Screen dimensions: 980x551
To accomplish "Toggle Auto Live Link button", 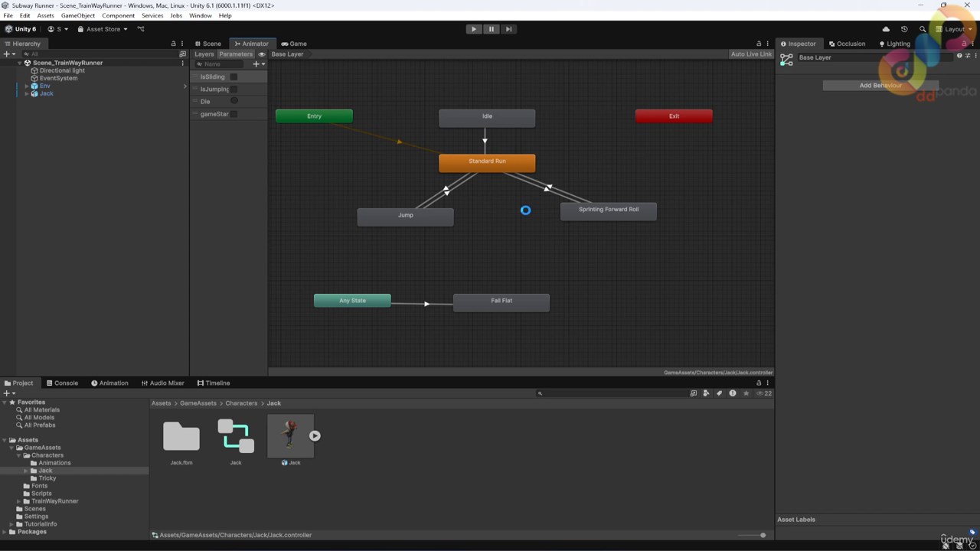I will 751,54.
